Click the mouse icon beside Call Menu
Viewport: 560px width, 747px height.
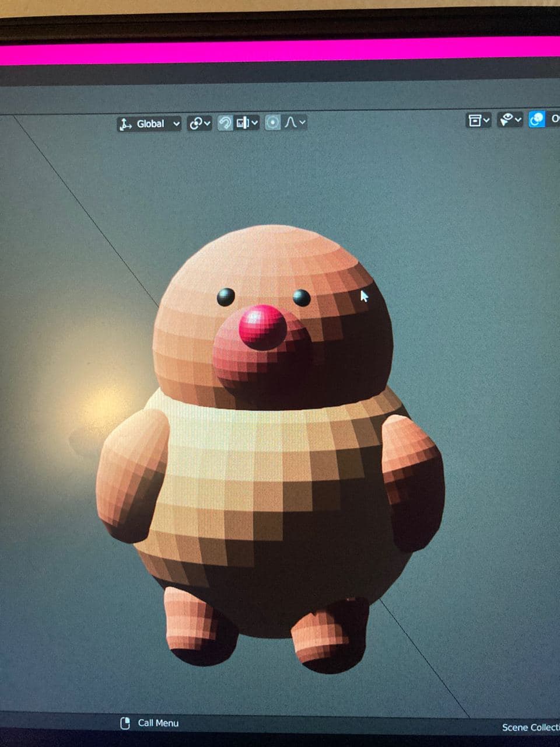pyautogui.click(x=125, y=723)
